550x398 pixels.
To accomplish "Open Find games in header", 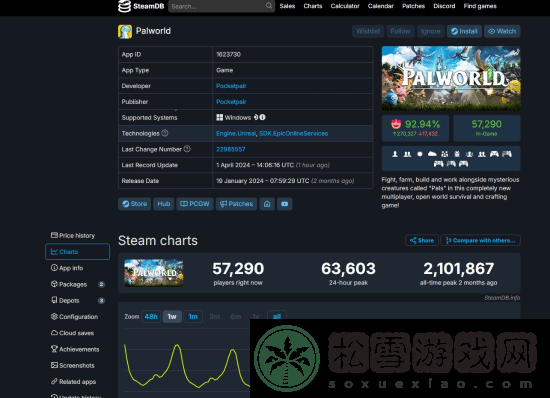I will click(x=480, y=6).
